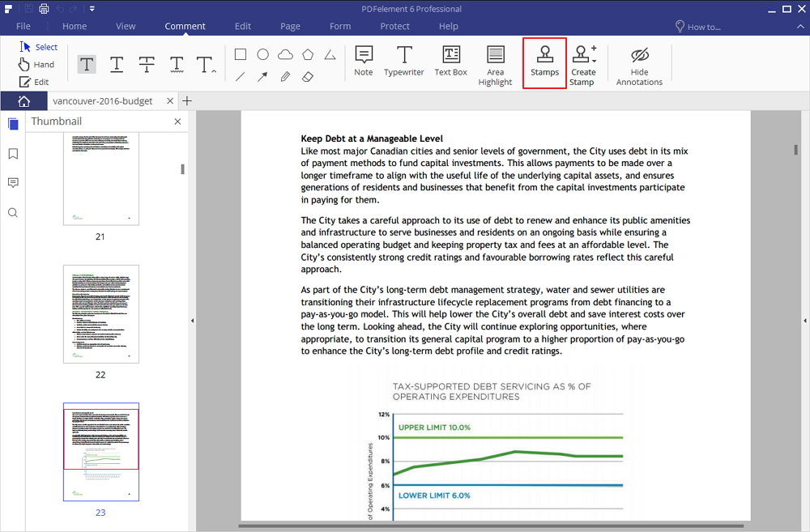Open the How to... help link
The width and height of the screenshot is (810, 532).
click(x=698, y=26)
